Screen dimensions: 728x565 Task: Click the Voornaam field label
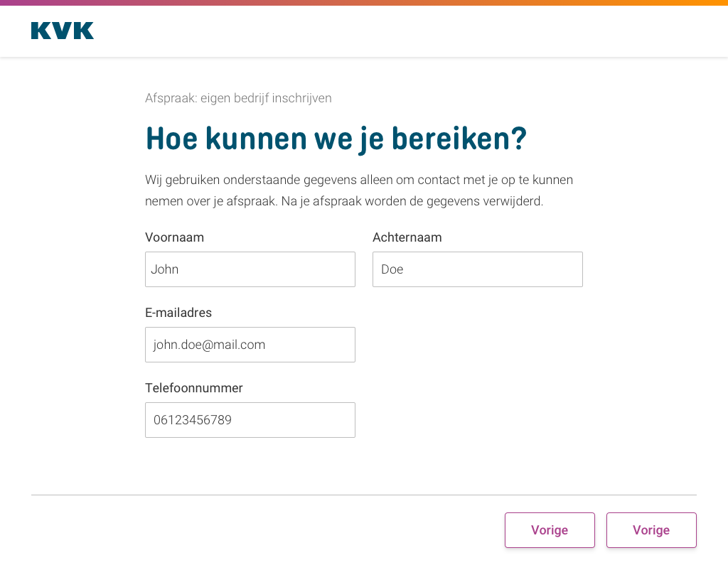click(175, 237)
